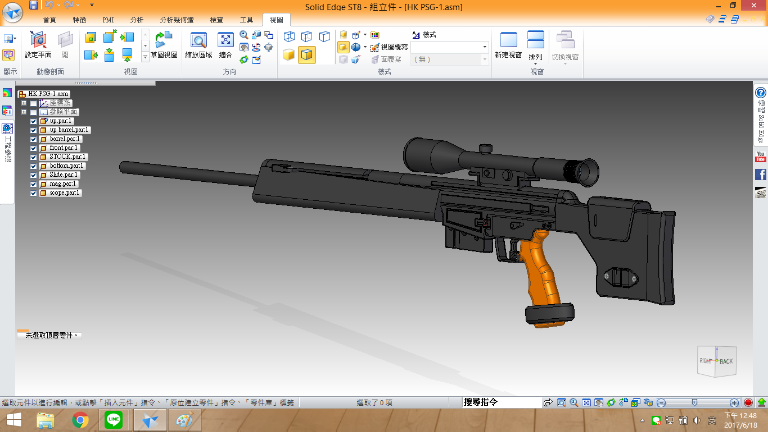The height and width of the screenshot is (432, 768).
Task: Click the zoom slider in the status bar
Action: (x=695, y=403)
